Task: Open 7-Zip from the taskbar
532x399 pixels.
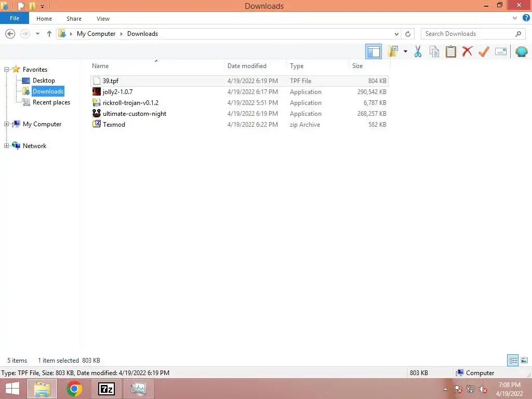Action: pos(106,389)
